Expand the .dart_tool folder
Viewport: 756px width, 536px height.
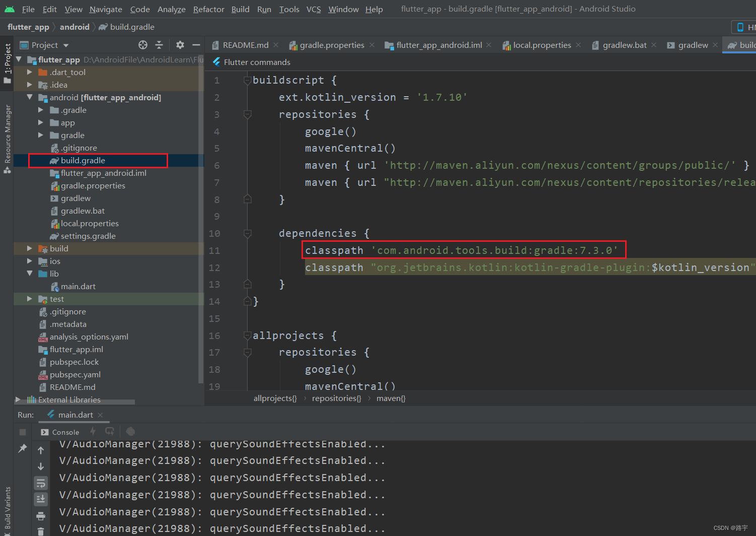30,72
